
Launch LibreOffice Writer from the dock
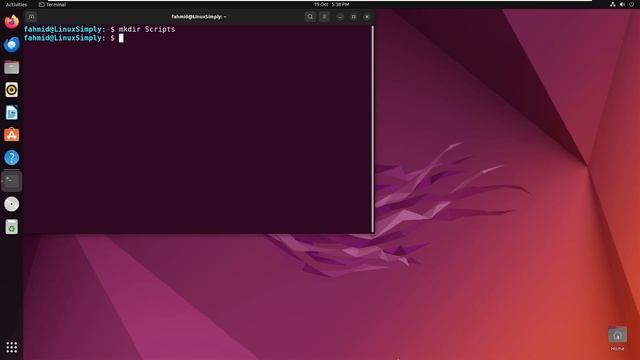pos(11,112)
